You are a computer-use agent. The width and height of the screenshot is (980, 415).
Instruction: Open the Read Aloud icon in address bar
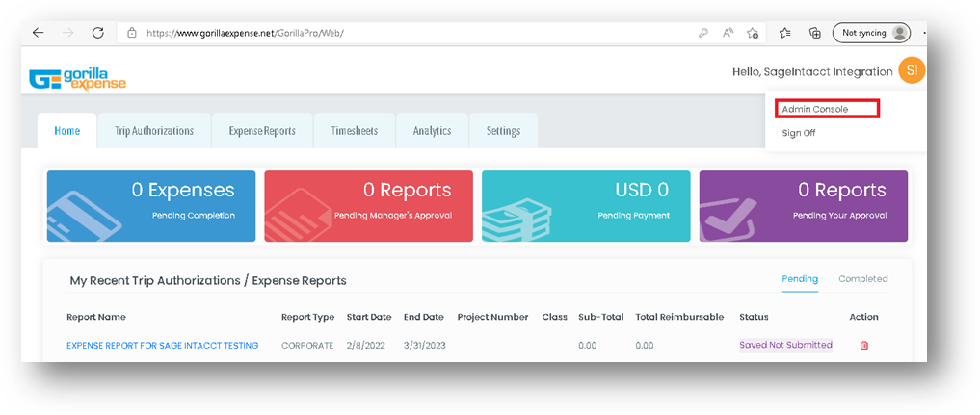728,33
